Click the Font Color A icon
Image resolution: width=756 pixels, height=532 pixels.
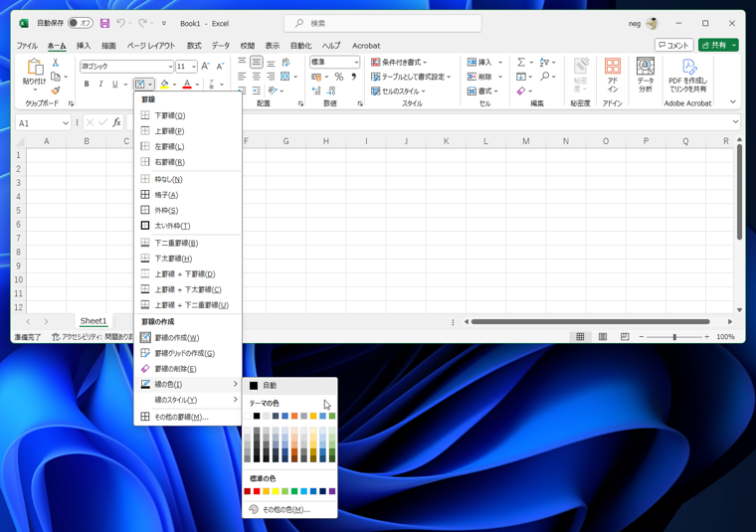click(187, 85)
